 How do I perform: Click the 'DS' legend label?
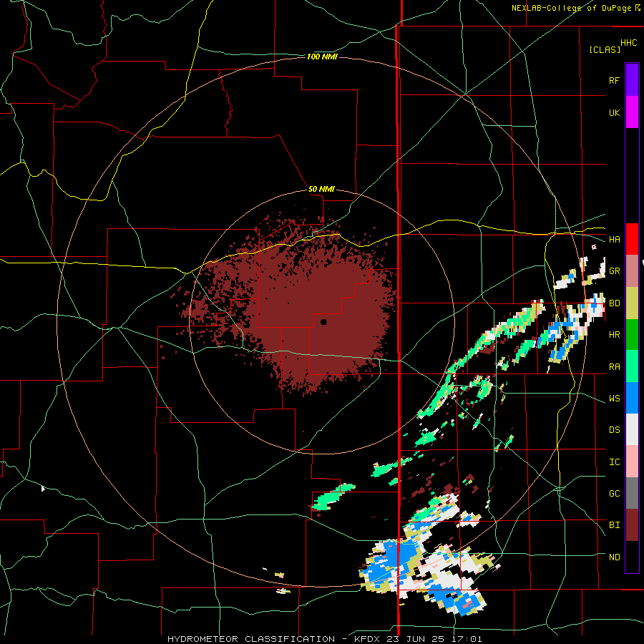click(x=614, y=430)
